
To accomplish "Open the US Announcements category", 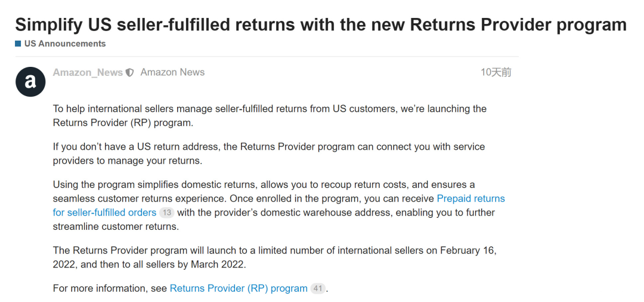I will click(64, 44).
